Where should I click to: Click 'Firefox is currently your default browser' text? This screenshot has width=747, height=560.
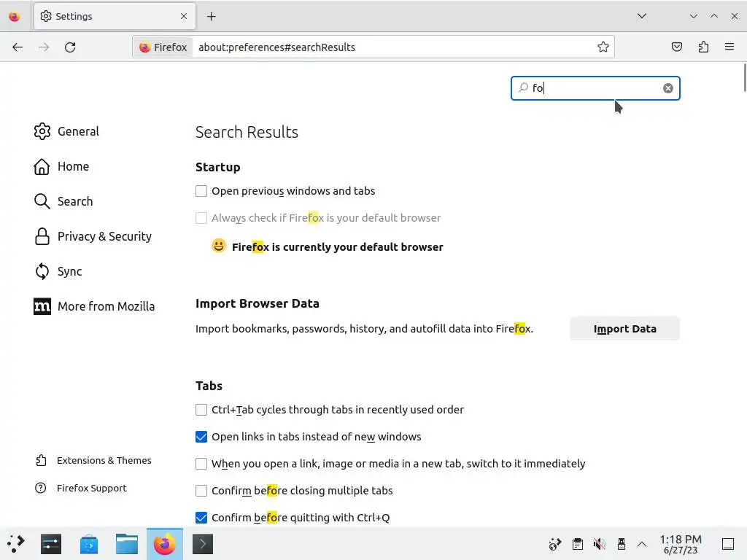point(337,247)
